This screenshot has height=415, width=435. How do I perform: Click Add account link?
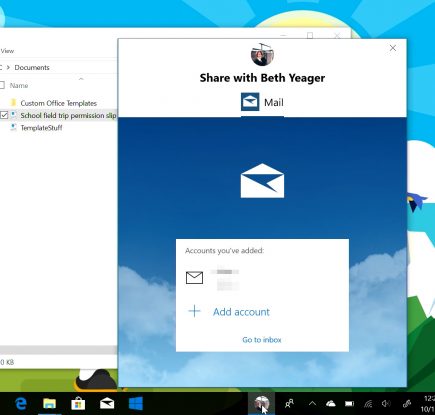coord(241,312)
